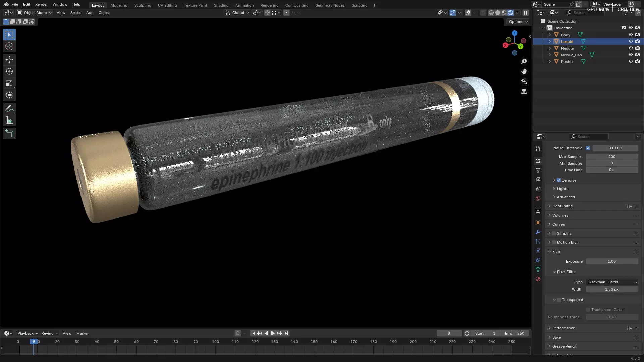This screenshot has height=362, width=644.
Task: Hide the Lequid object in viewport
Action: (631, 41)
